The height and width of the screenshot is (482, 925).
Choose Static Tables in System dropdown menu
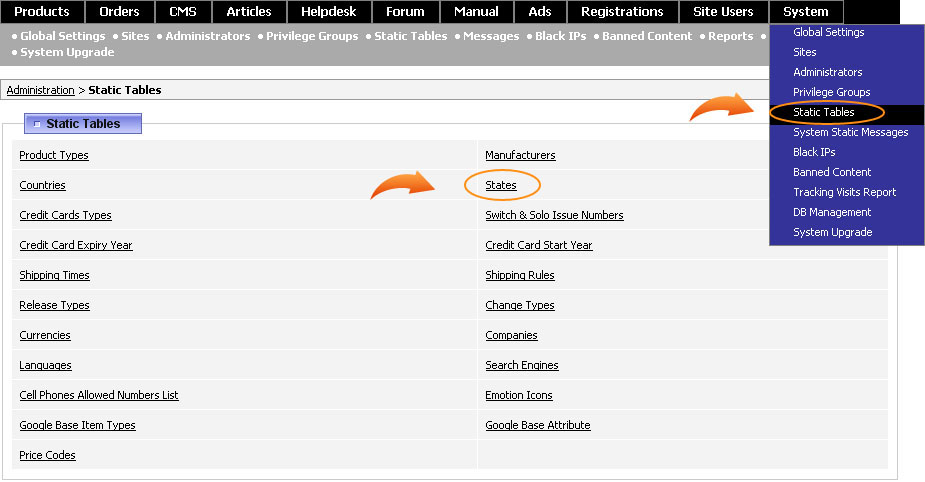(x=824, y=112)
